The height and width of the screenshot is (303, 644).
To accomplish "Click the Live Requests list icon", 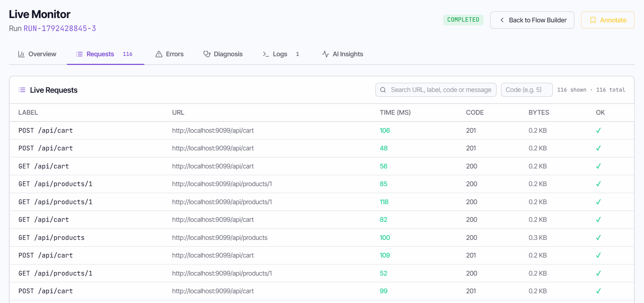I will click(x=22, y=90).
